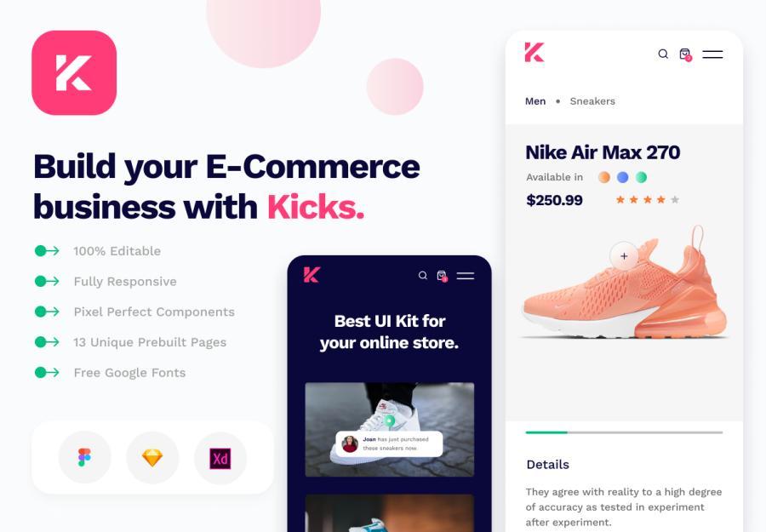Open shopping cart in the white product mockup
766x532 pixels.
click(x=685, y=54)
